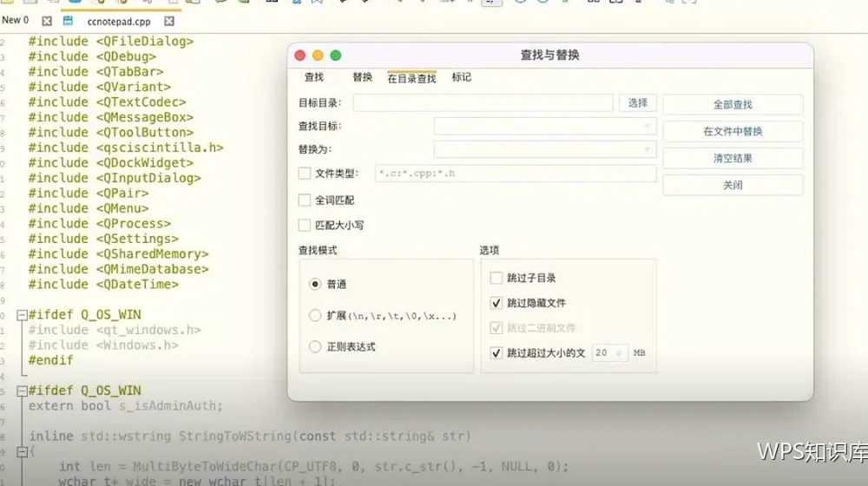Click the 清空结果 button

[733, 158]
